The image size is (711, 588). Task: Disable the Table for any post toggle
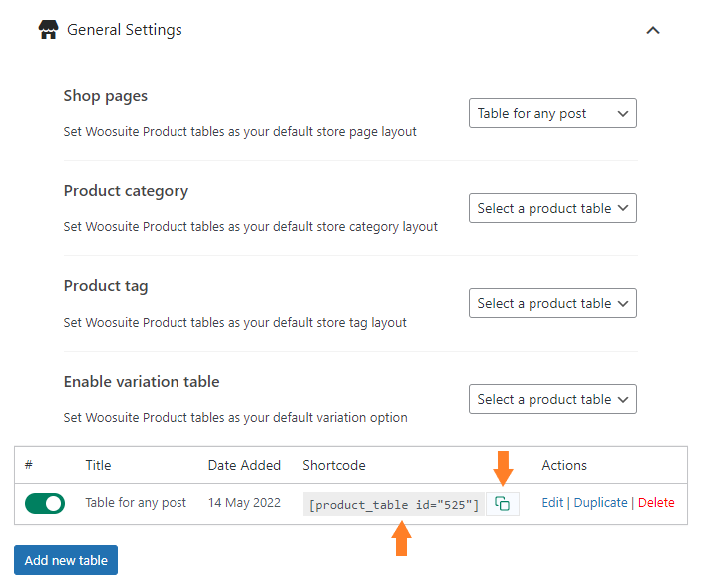45,503
